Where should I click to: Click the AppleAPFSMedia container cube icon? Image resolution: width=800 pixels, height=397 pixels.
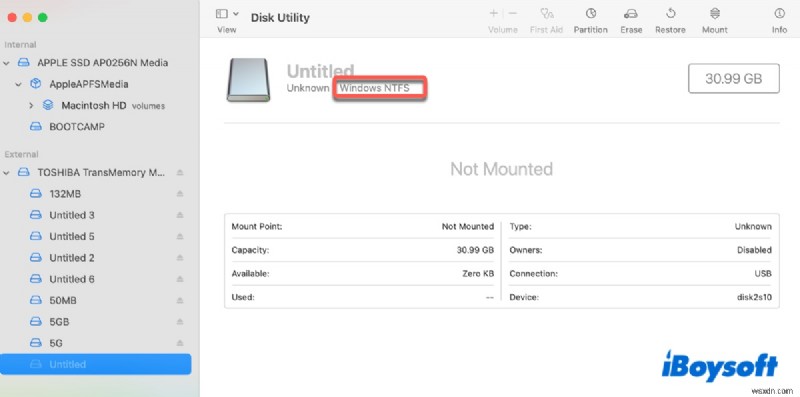[36, 84]
